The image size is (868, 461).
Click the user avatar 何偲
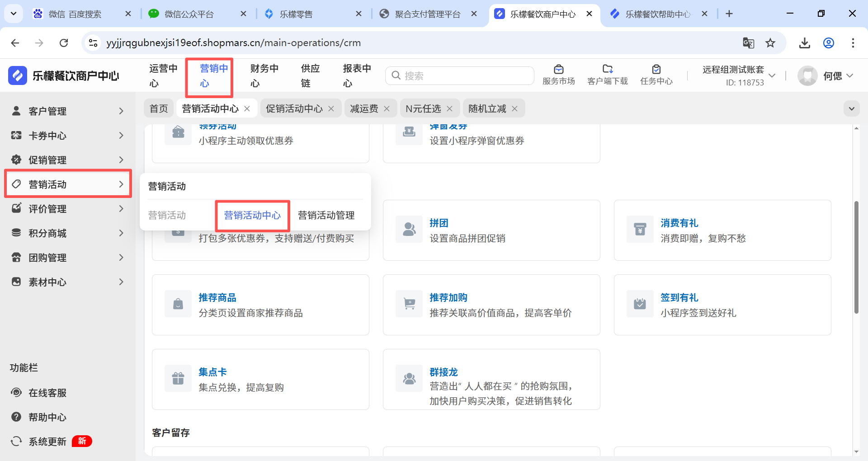807,75
